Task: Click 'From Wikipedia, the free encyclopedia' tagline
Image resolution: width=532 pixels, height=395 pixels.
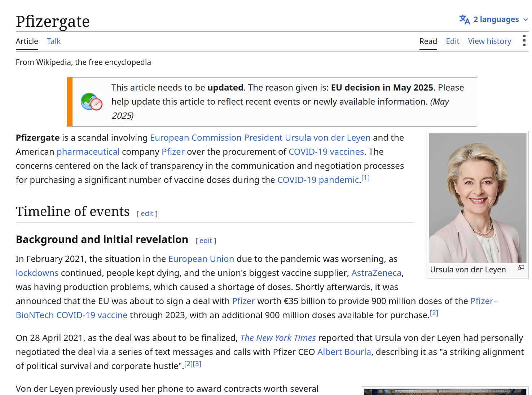Action: pos(83,62)
